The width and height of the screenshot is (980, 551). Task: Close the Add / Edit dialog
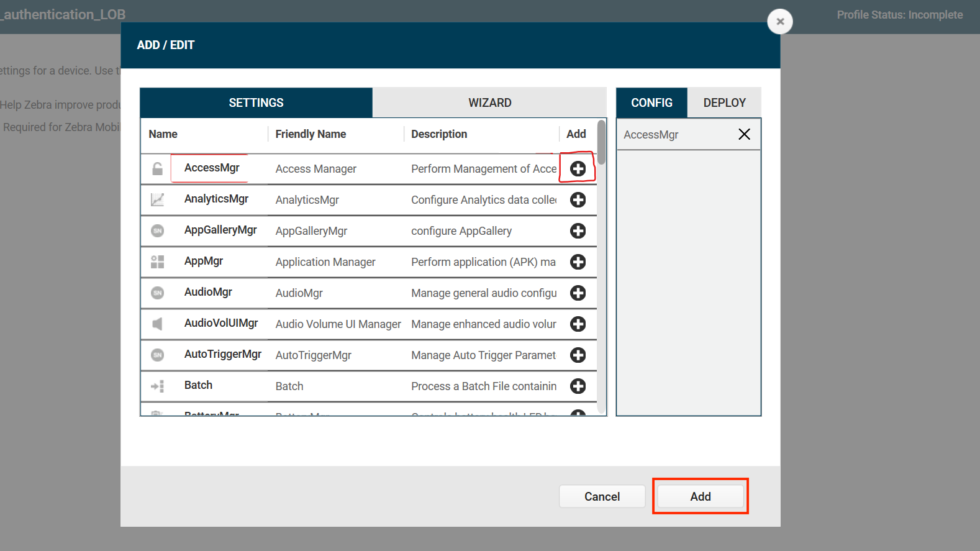pyautogui.click(x=780, y=22)
